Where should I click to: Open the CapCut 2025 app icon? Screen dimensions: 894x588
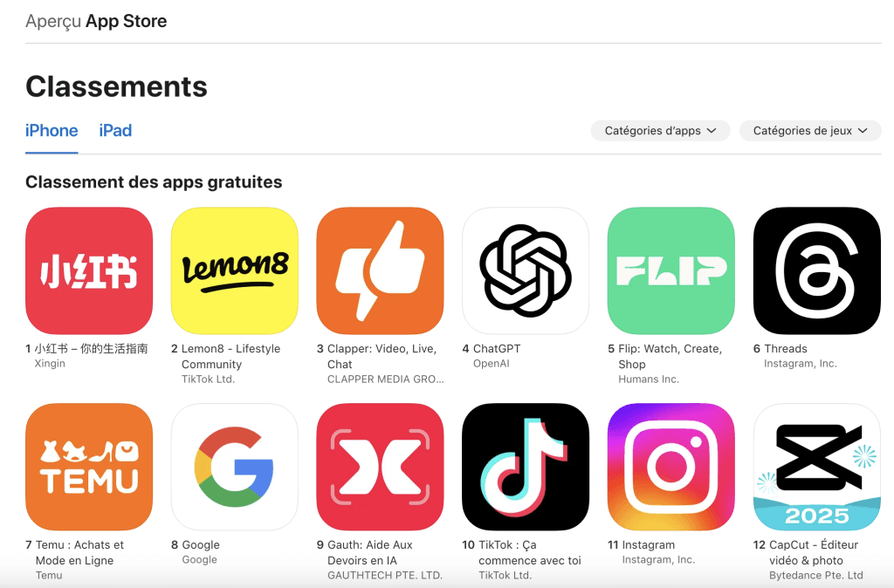pos(817,468)
